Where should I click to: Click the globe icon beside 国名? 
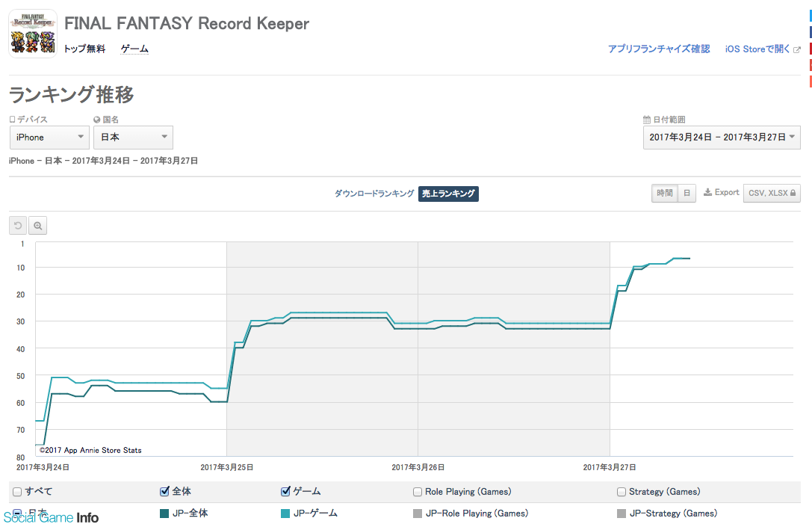pyautogui.click(x=97, y=120)
